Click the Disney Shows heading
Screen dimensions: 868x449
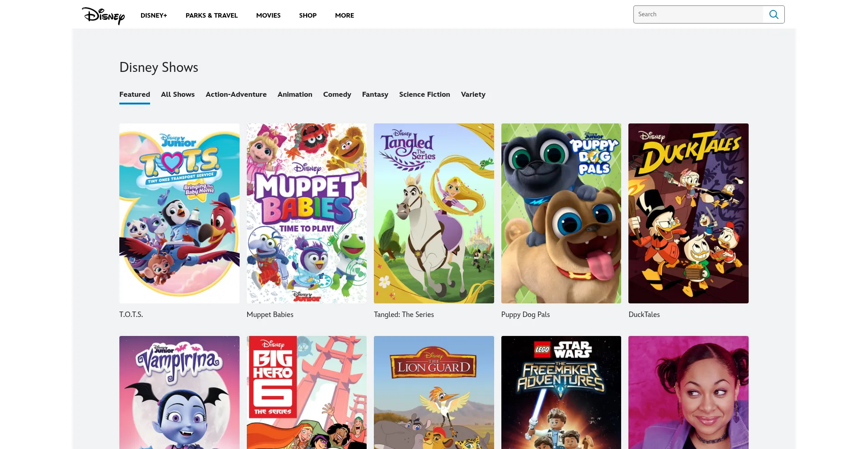point(159,67)
